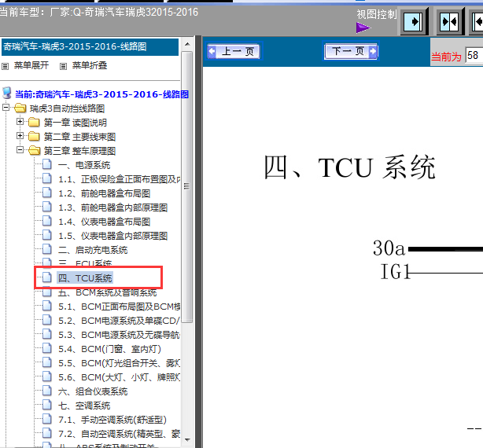The image size is (483, 448).
Task: Open 5.5、BCM(灯光组合开关 item
Action: [120, 363]
